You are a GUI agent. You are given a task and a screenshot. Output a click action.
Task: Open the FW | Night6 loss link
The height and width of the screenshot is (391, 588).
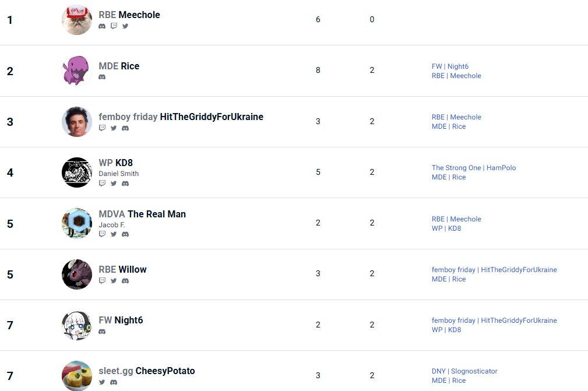click(450, 66)
